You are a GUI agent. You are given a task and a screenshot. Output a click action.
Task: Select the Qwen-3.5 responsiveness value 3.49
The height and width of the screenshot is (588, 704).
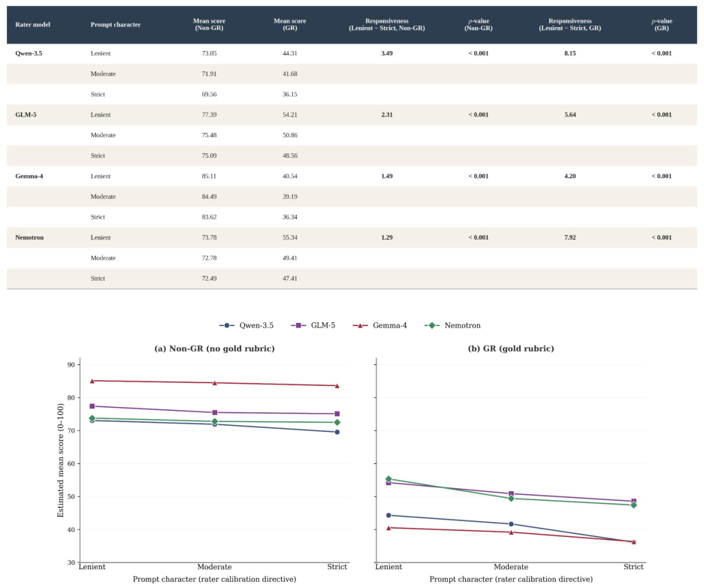tap(387, 53)
